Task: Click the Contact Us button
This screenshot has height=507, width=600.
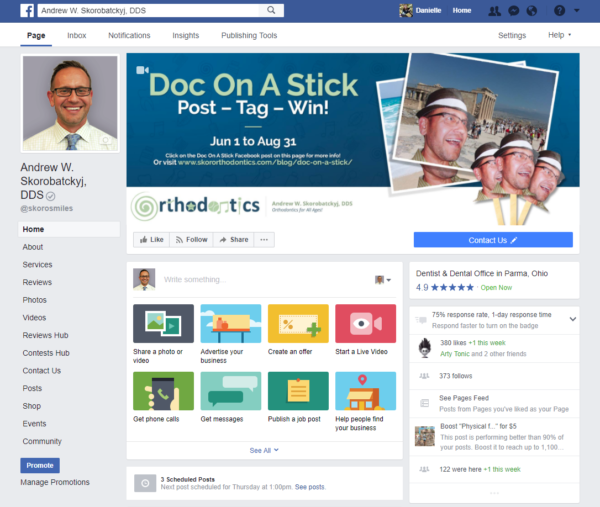Action: coord(493,240)
